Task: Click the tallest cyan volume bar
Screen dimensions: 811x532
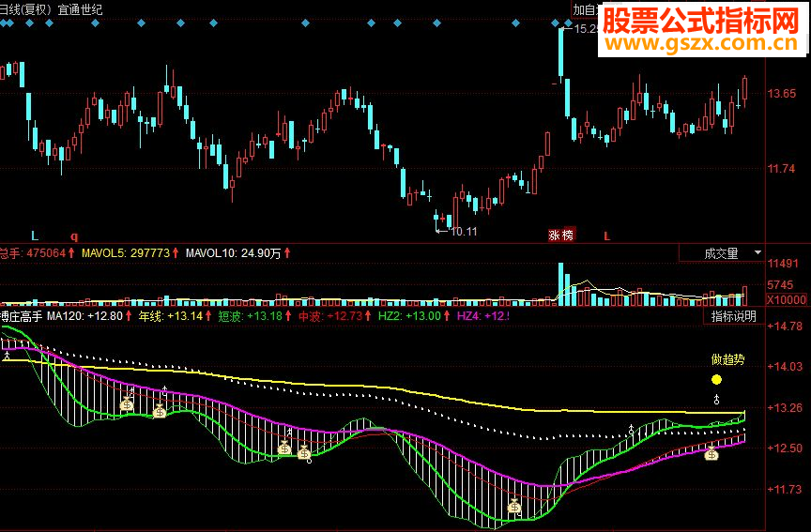Action: click(x=560, y=284)
